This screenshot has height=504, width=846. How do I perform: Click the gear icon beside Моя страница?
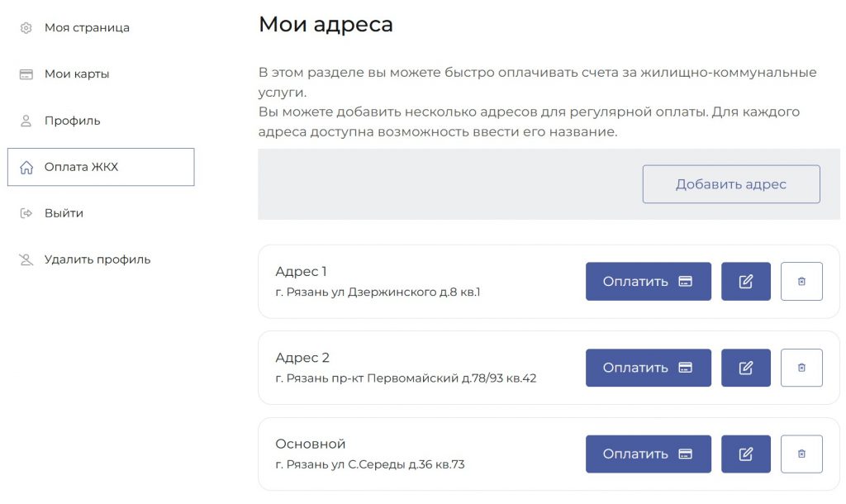(x=26, y=28)
